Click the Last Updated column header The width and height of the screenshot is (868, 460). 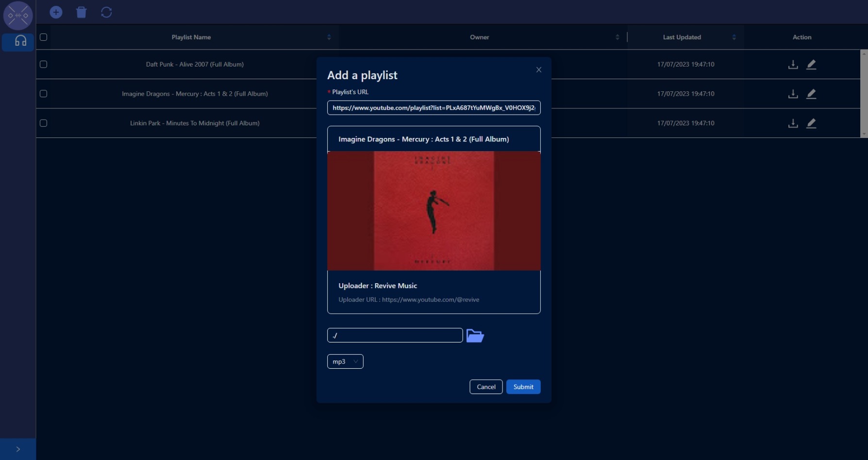click(x=682, y=37)
